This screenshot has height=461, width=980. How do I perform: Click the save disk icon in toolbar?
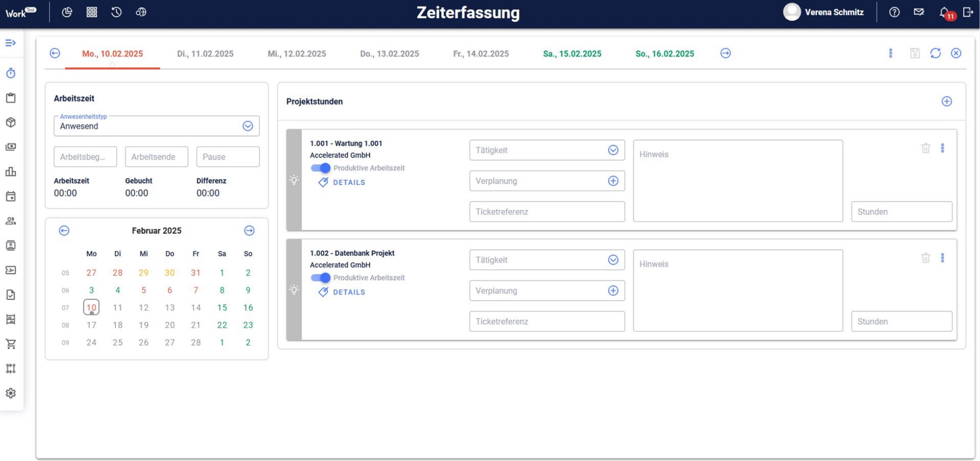pyautogui.click(x=915, y=53)
